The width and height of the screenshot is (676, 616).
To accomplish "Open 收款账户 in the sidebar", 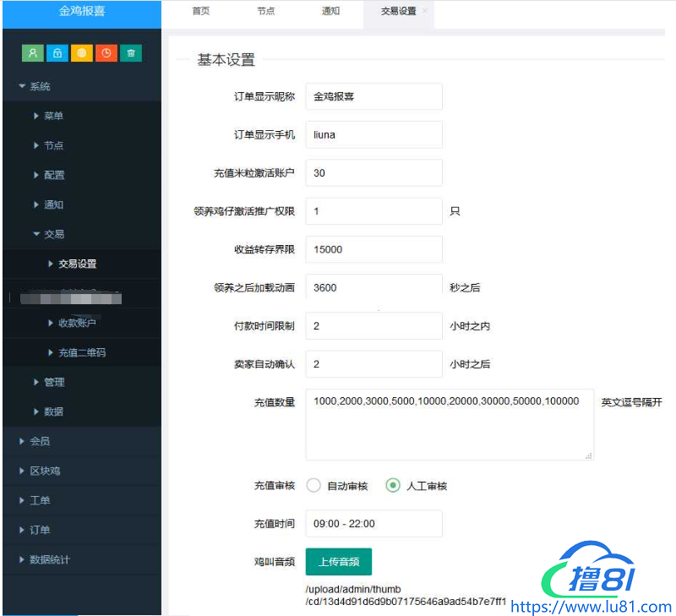I will pyautogui.click(x=82, y=323).
